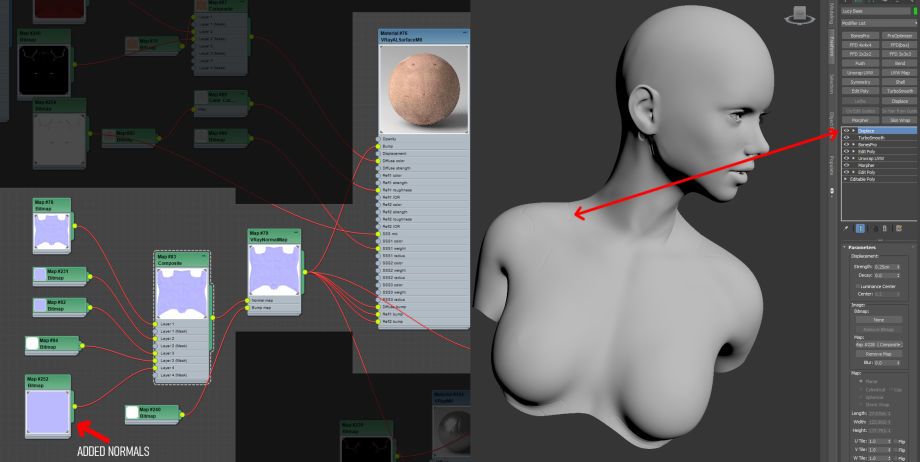The width and height of the screenshot is (920, 462).
Task: Hide the Displace modifier with eye icon
Action: (846, 130)
